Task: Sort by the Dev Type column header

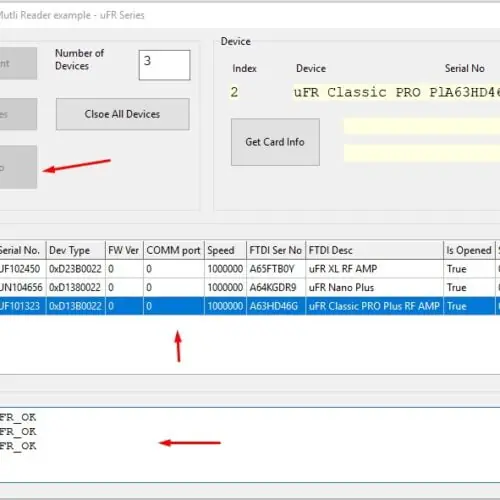Action: pos(76,250)
